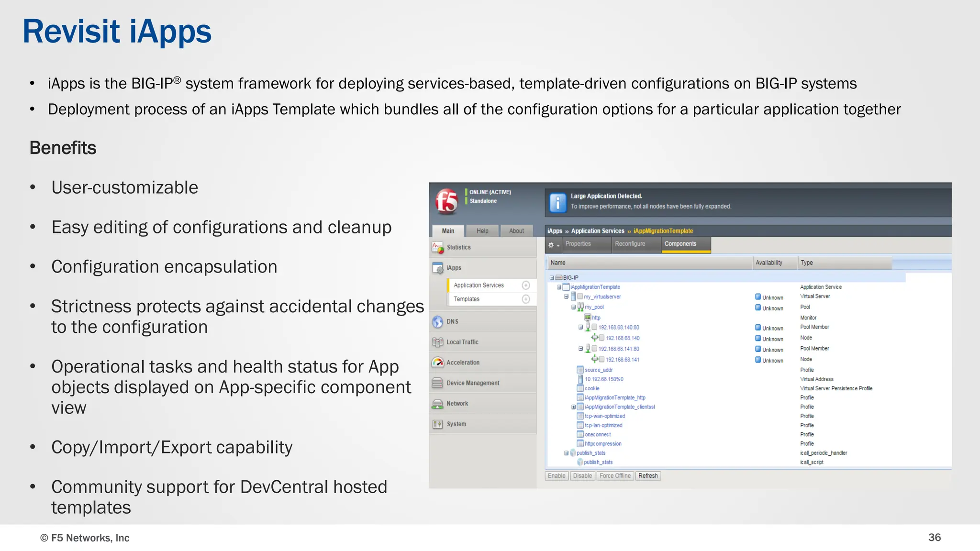Collapse the iAppMigrationTemplate tree node

(559, 287)
